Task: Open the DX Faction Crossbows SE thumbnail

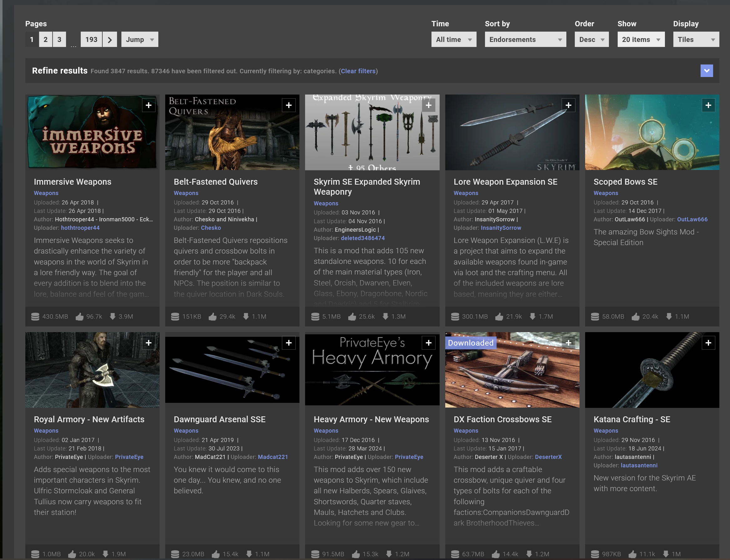Action: pyautogui.click(x=512, y=373)
